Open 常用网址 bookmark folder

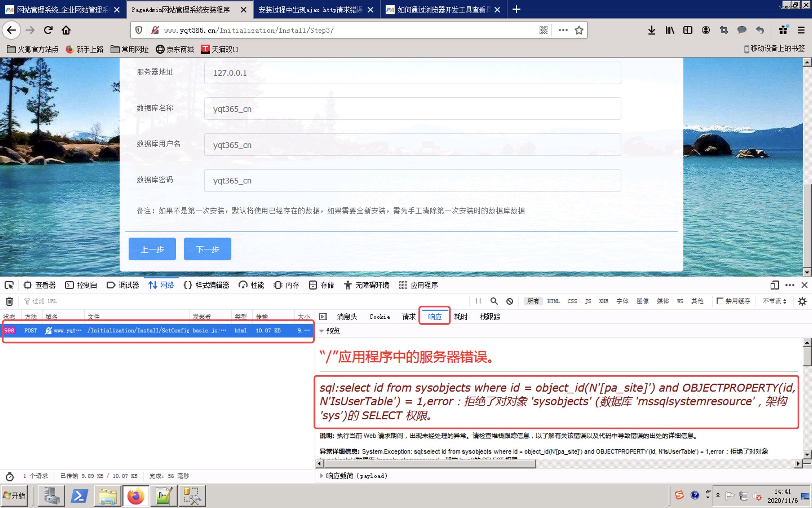(x=129, y=49)
